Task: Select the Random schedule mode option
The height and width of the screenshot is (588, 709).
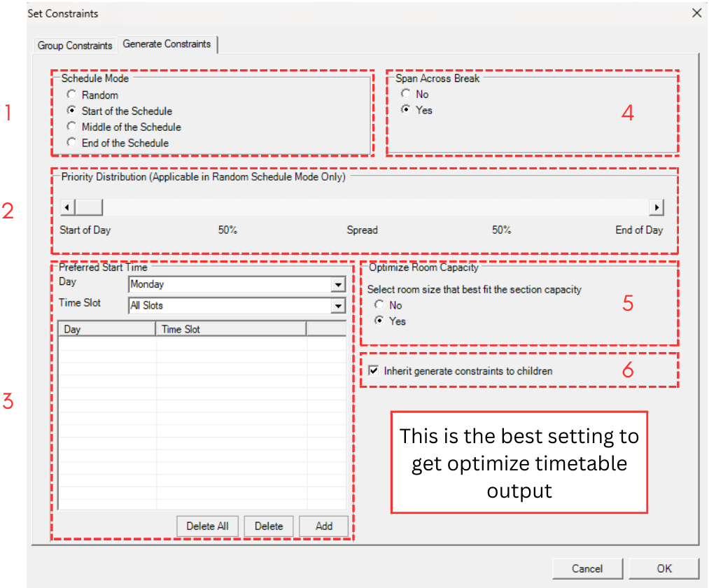Action: click(71, 94)
